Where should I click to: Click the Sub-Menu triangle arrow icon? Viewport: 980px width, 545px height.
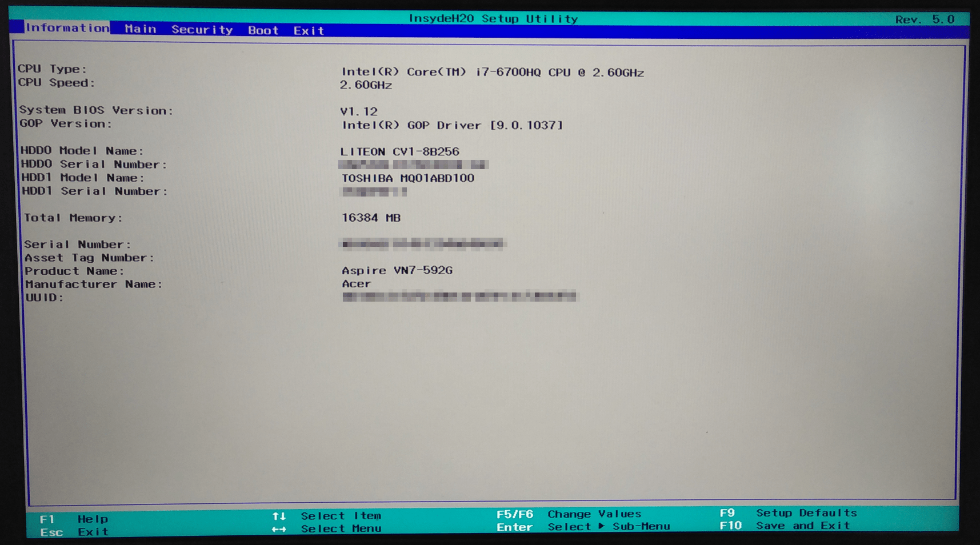pos(602,526)
